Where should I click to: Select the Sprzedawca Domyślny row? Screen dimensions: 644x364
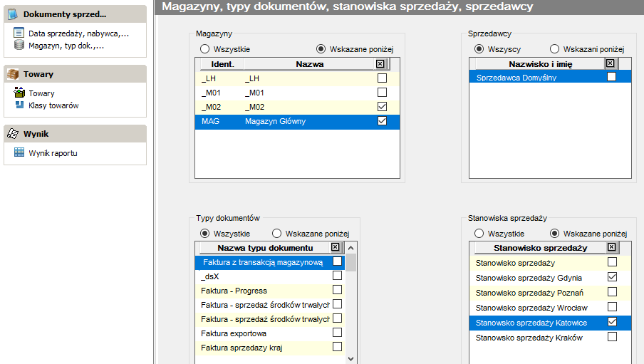point(550,77)
